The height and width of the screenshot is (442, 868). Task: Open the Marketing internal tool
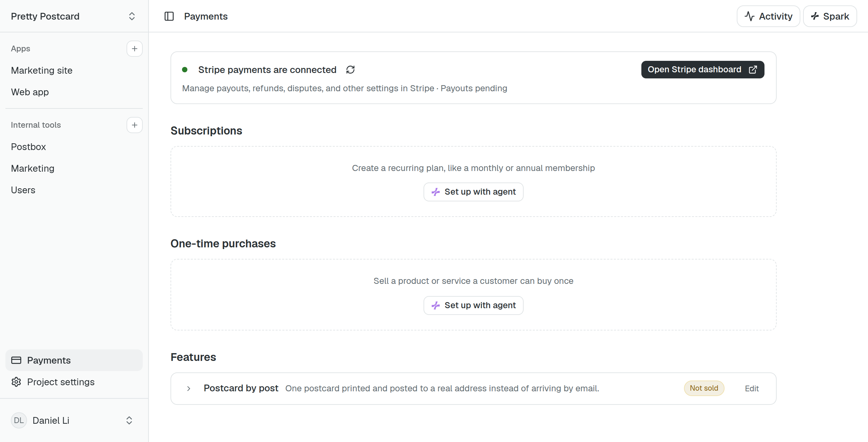pyautogui.click(x=74, y=168)
